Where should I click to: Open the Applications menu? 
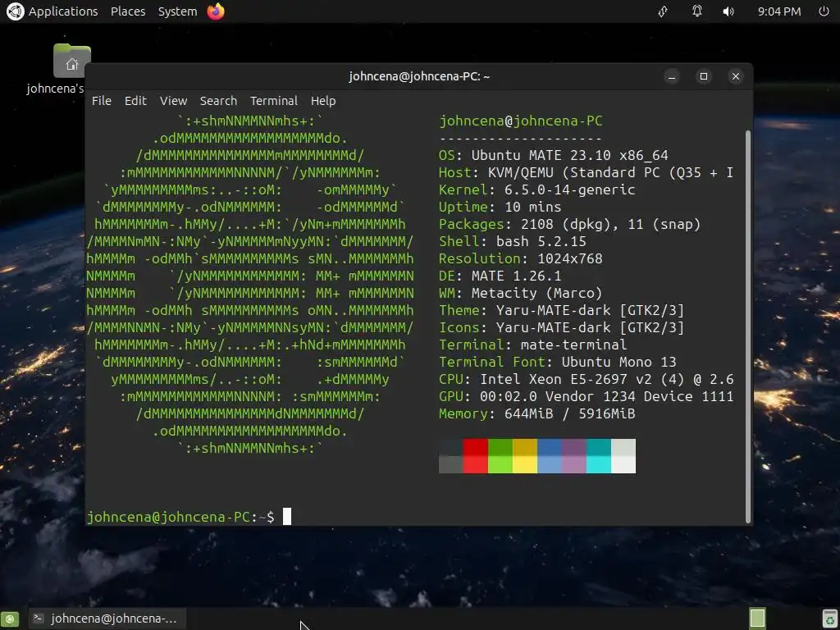point(63,11)
